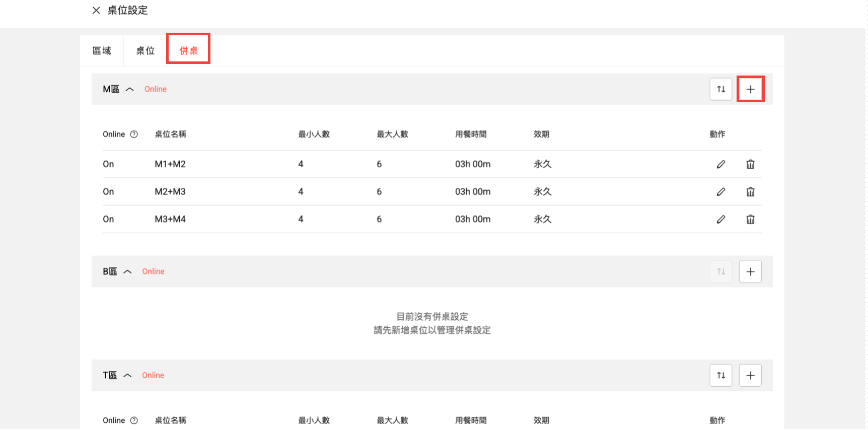Delete the M2+M3 combined table

pos(750,192)
